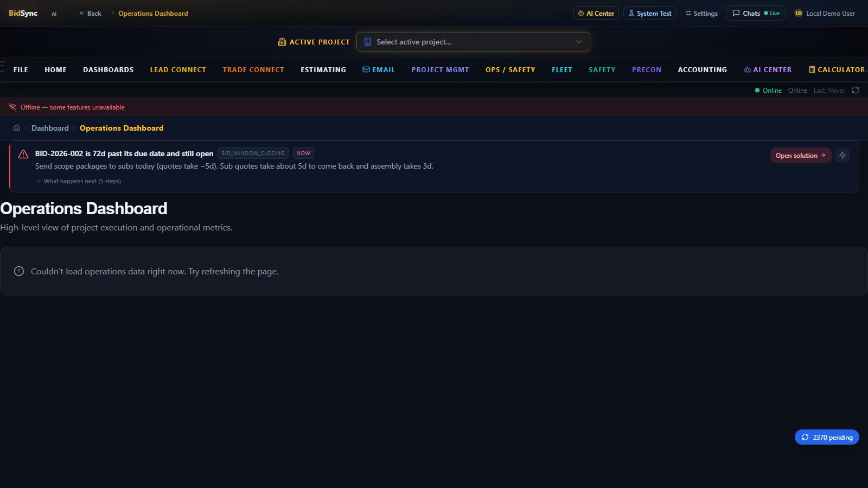The image size is (868, 488).
Task: Open the FLEET menu
Action: (562, 69)
